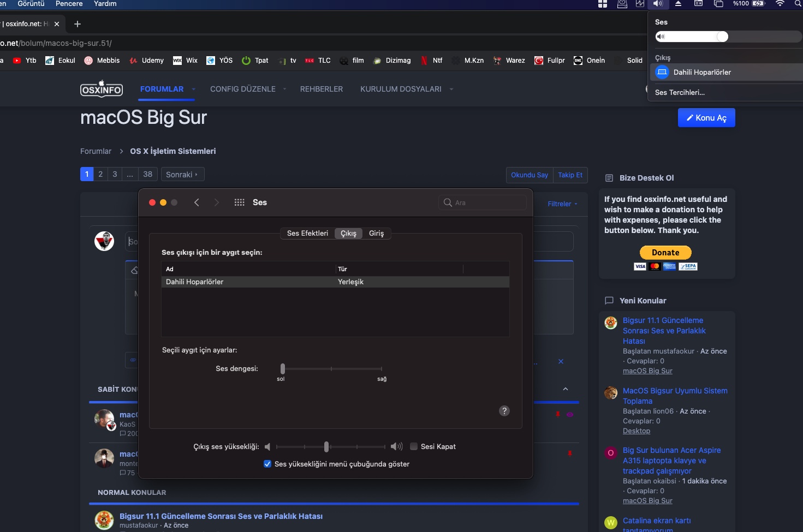Click the output volume slider handle
This screenshot has width=803, height=532.
pyautogui.click(x=326, y=447)
